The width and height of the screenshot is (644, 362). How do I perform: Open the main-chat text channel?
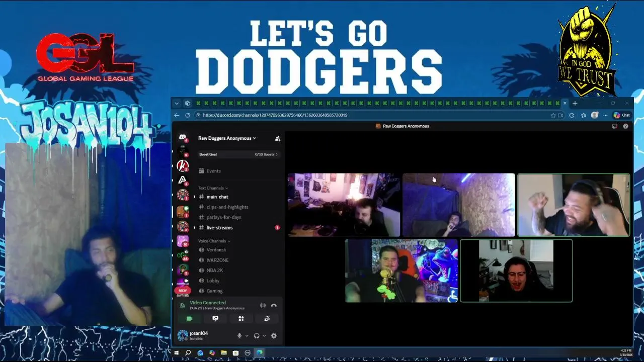237,197
